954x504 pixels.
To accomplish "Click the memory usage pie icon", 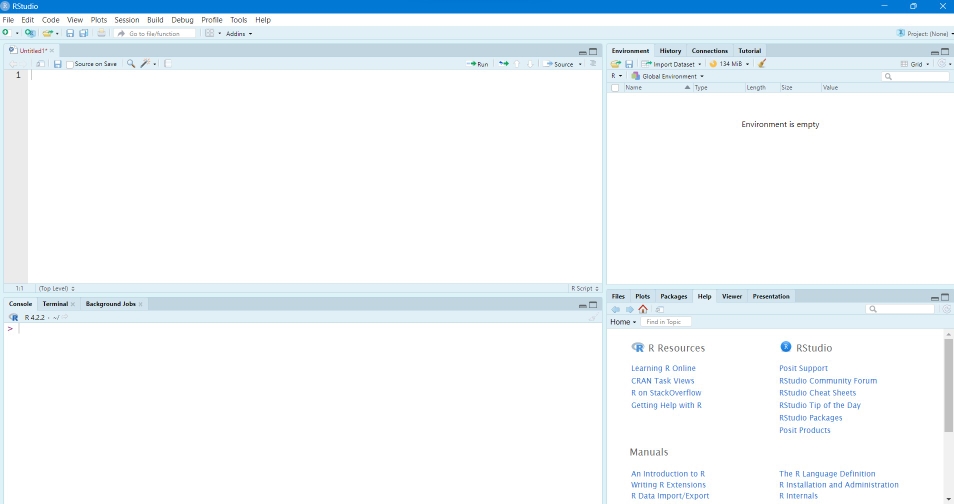I will tap(713, 64).
